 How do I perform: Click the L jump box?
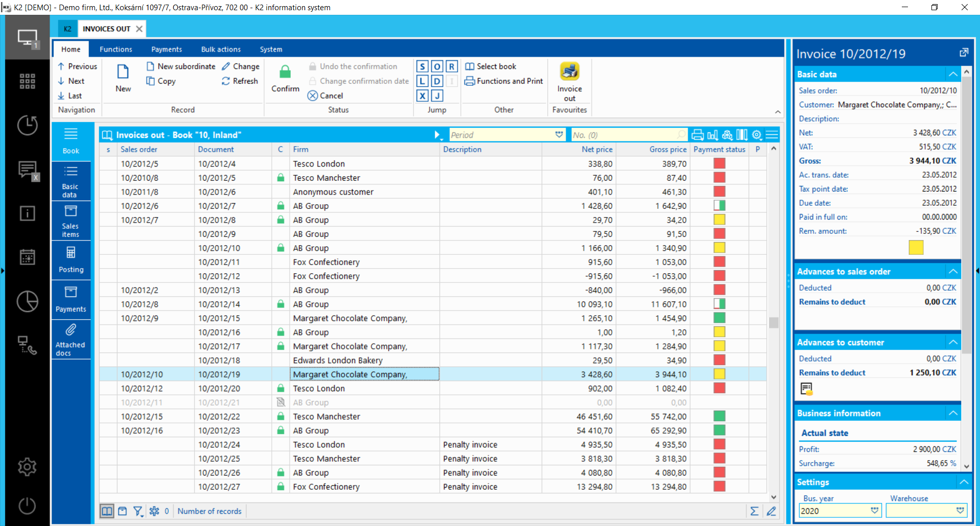click(x=422, y=81)
